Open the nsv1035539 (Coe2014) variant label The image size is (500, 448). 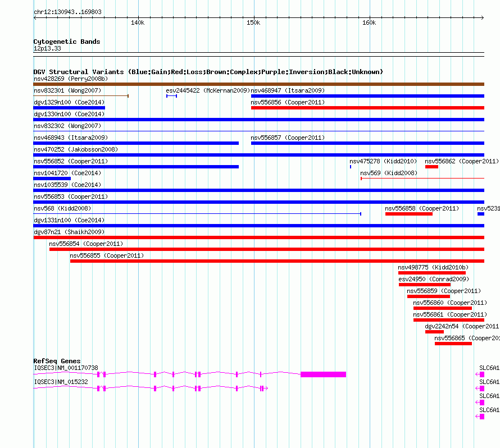(67, 185)
